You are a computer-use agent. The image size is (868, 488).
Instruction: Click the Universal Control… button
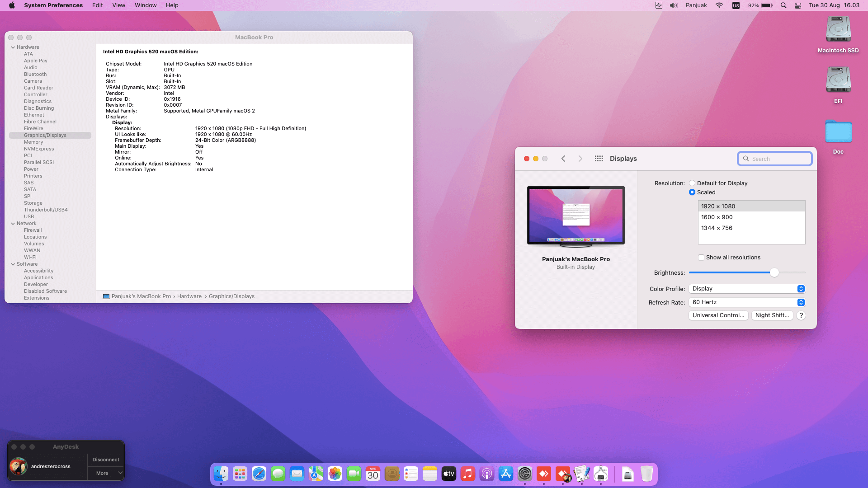coord(718,315)
